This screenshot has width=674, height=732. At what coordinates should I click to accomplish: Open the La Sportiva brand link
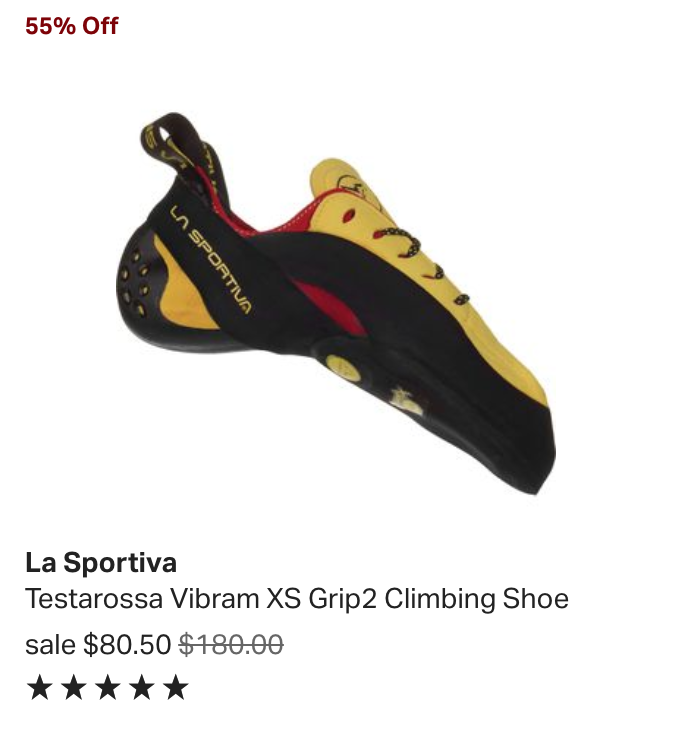coord(101,562)
